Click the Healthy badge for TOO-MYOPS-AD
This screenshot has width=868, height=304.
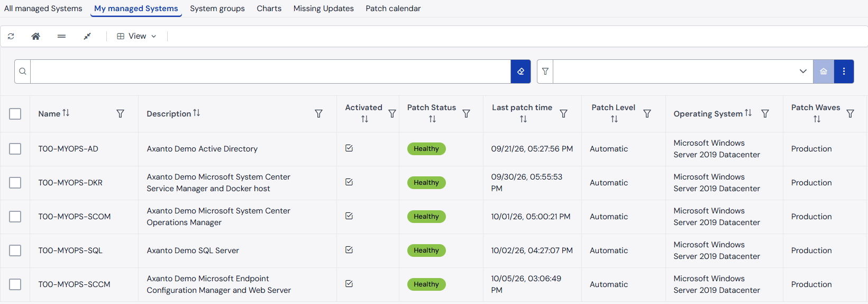pyautogui.click(x=426, y=149)
